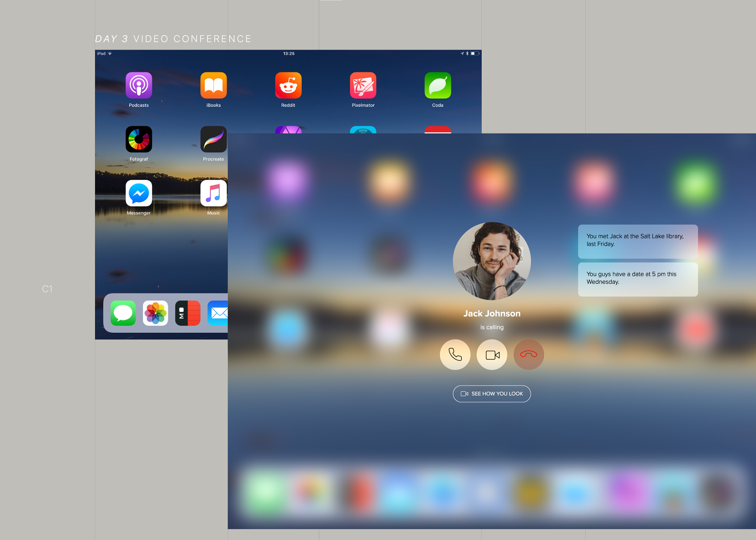Open the Reddit app icon
The height and width of the screenshot is (540, 756).
point(288,85)
